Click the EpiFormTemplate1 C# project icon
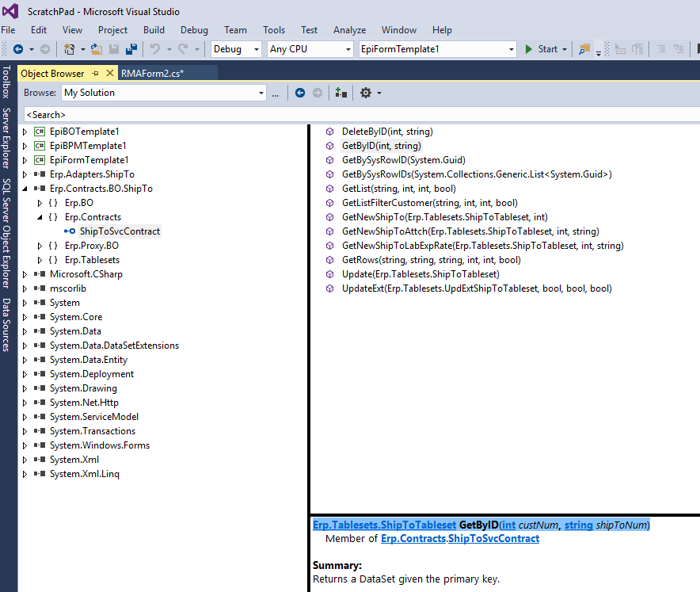Viewport: 700px width, 592px height. pos(40,160)
